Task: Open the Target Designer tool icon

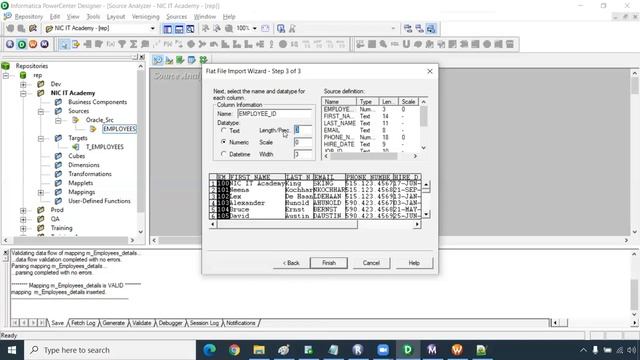Action: pyautogui.click(x=169, y=60)
